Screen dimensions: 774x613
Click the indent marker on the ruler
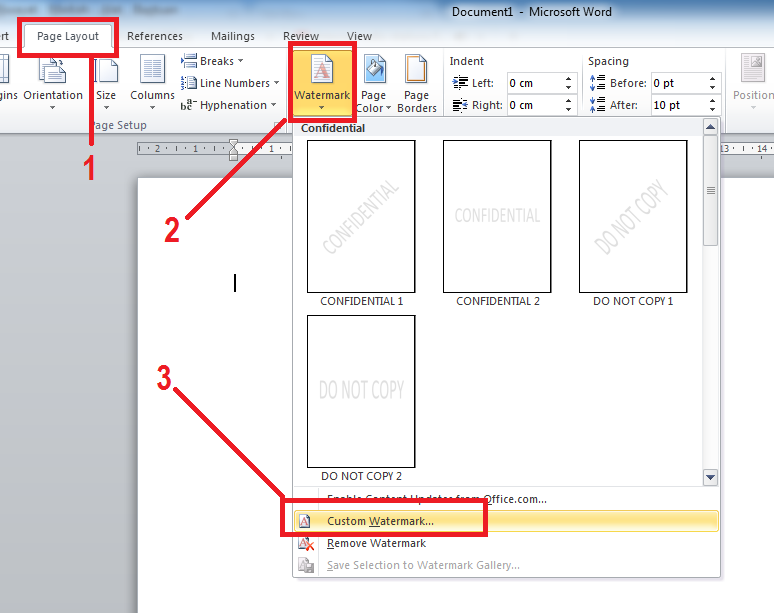point(233,150)
